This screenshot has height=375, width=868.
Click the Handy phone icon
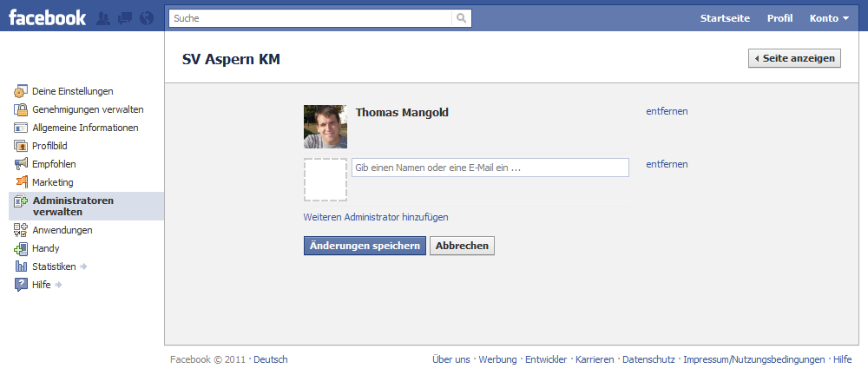21,248
